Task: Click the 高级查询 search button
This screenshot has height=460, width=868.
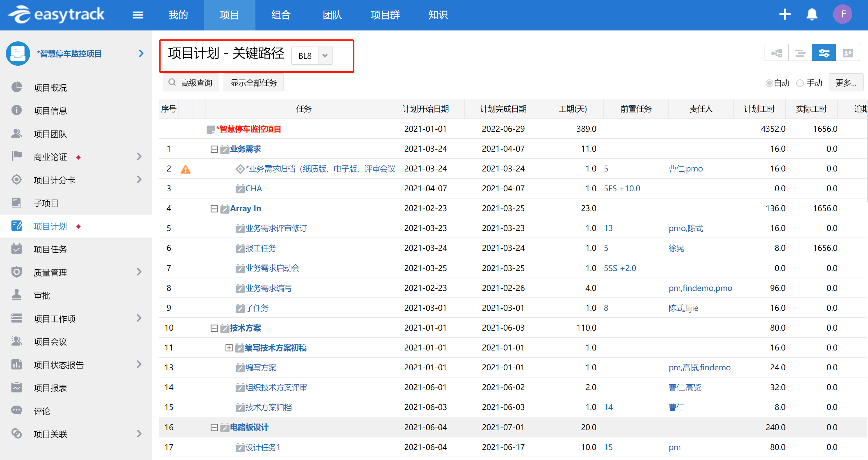Action: [x=191, y=83]
